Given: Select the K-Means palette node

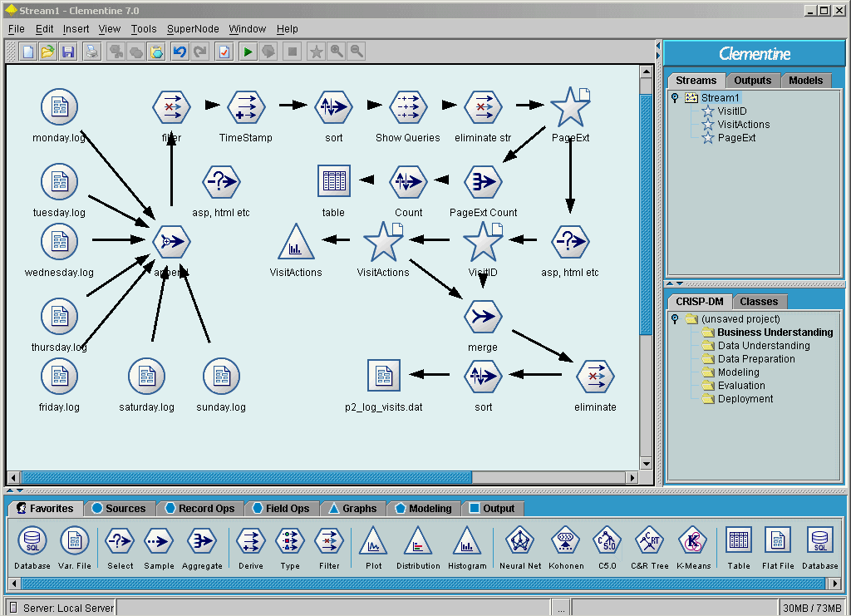Looking at the screenshot, I should (693, 547).
